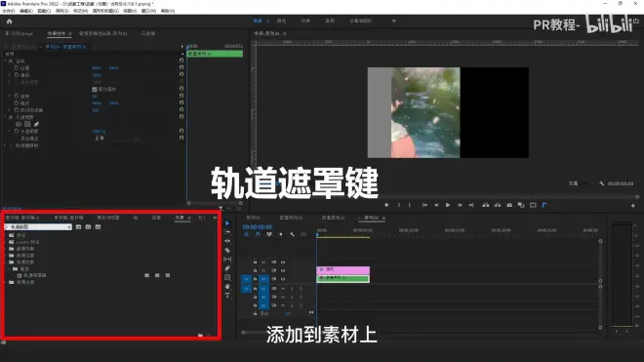Select the Razor tool
Image resolution: width=644 pixels, height=362 pixels.
pyautogui.click(x=227, y=250)
